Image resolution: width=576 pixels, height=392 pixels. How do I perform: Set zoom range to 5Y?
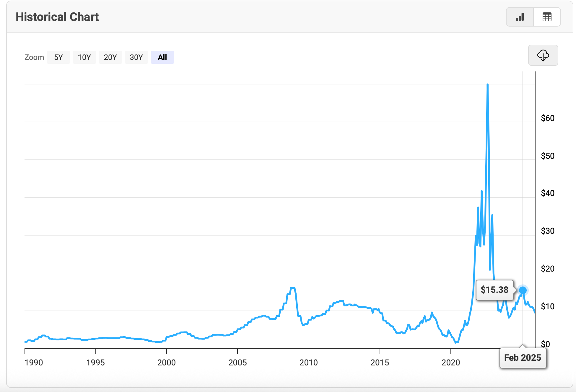tap(58, 57)
